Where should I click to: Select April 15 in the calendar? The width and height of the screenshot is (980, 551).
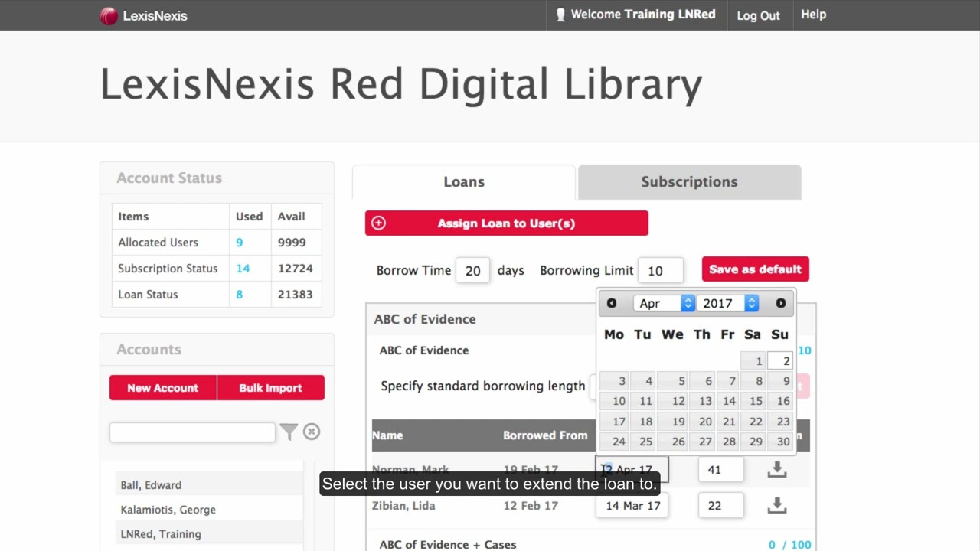coord(753,401)
